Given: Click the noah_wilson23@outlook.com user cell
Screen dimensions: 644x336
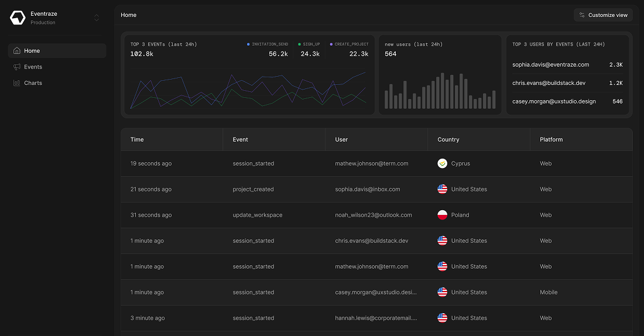Looking at the screenshot, I should pos(374,215).
